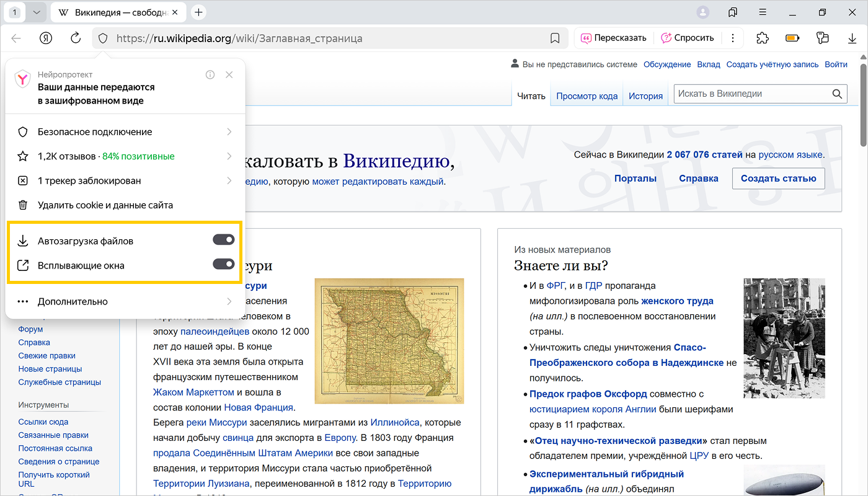This screenshot has width=868, height=496.
Task: Open new tab with plus icon
Action: 198,12
